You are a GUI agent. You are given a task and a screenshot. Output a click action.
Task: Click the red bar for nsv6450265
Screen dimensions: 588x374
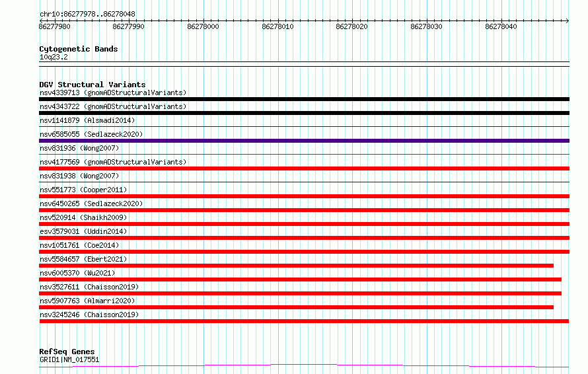coord(304,210)
